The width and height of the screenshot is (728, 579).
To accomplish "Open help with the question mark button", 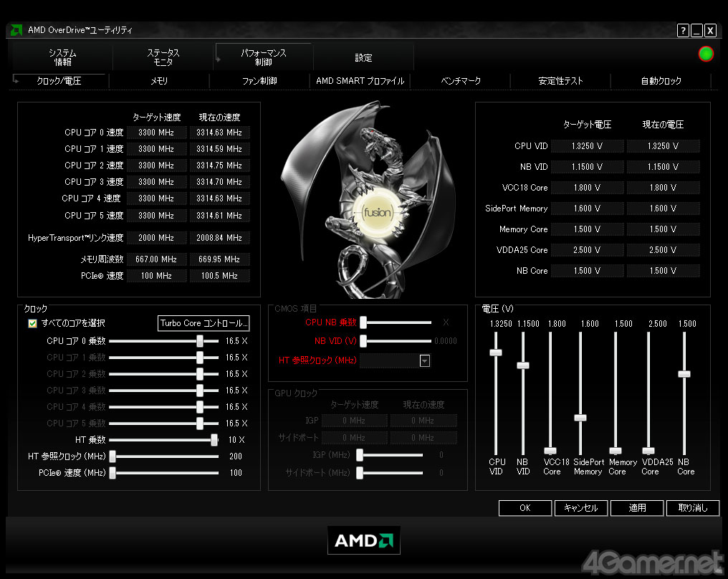I will pyautogui.click(x=683, y=31).
